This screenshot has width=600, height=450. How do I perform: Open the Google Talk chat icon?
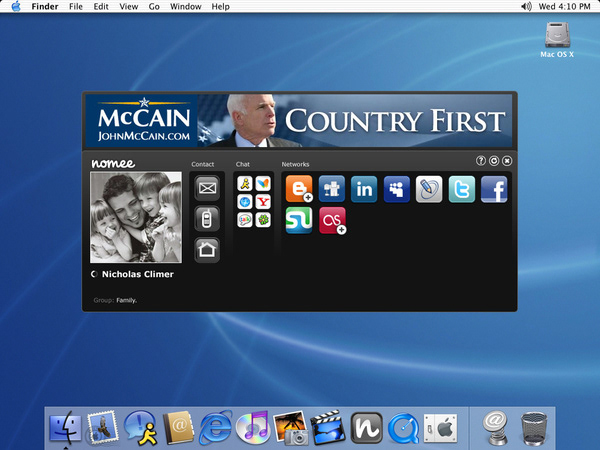point(245,220)
